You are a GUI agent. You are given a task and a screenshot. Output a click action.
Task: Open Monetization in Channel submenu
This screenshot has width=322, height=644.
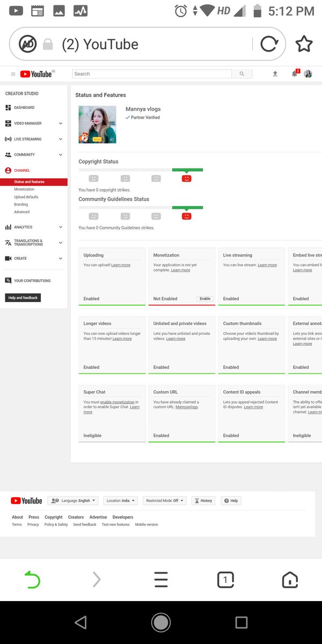[x=24, y=189]
